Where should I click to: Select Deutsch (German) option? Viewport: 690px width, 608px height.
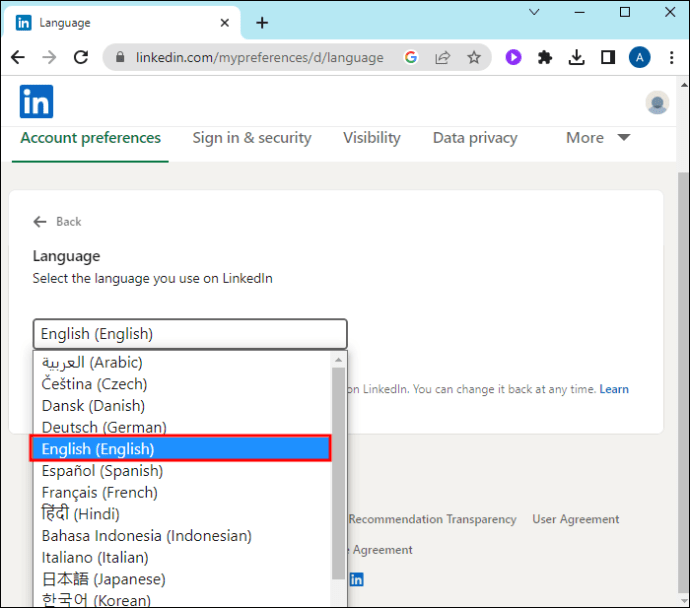(183, 427)
